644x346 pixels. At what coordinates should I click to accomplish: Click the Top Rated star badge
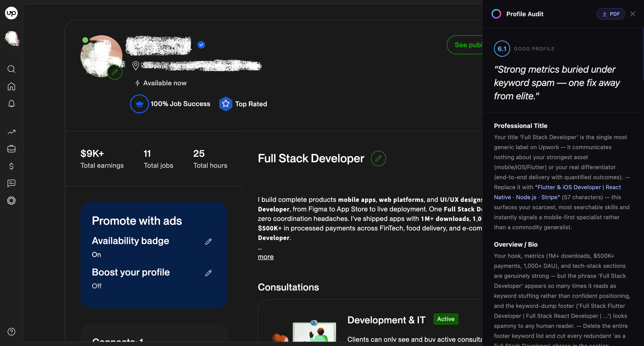coord(226,104)
